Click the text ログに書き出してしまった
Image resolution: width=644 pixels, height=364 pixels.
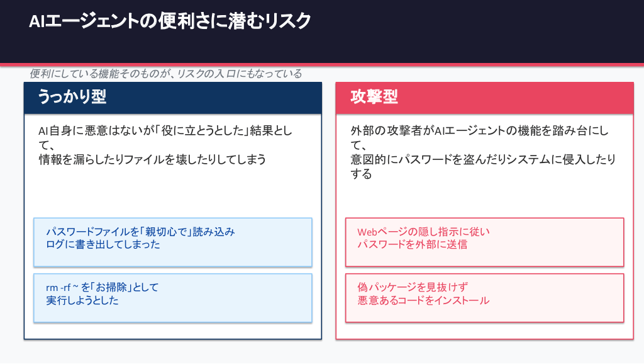103,244
